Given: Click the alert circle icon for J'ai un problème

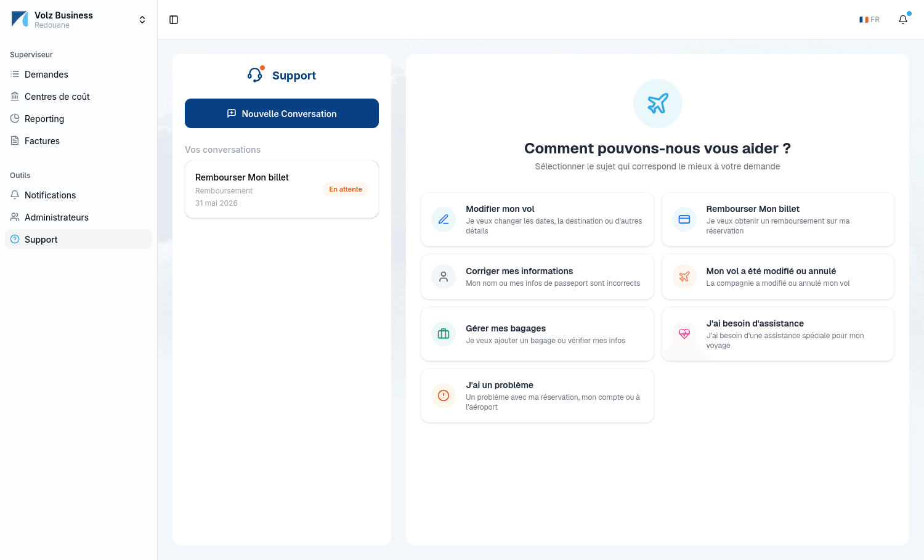Looking at the screenshot, I should 444,396.
